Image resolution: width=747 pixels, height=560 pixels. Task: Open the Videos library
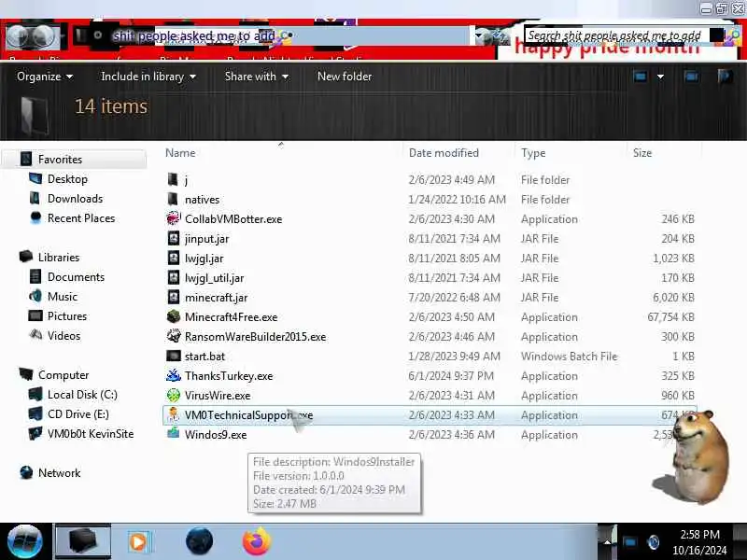63,335
